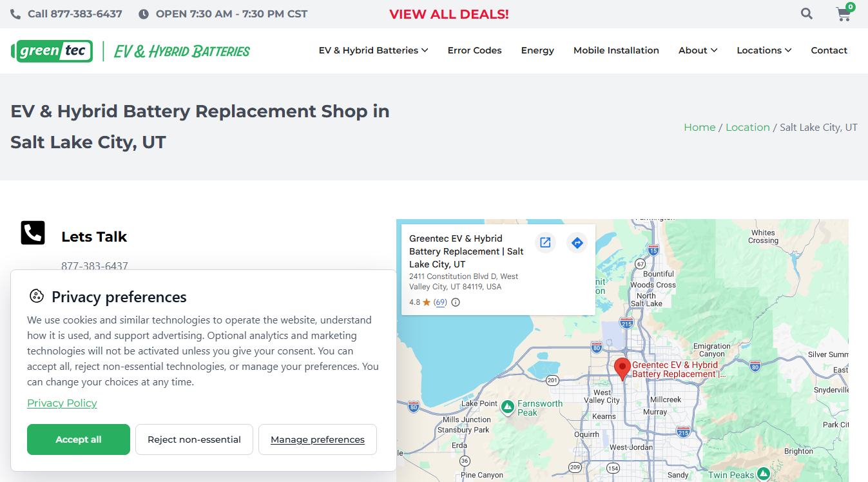Screen dimensions: 868x482
Task: Click the Whites Crossing map label
Action: click(764, 236)
